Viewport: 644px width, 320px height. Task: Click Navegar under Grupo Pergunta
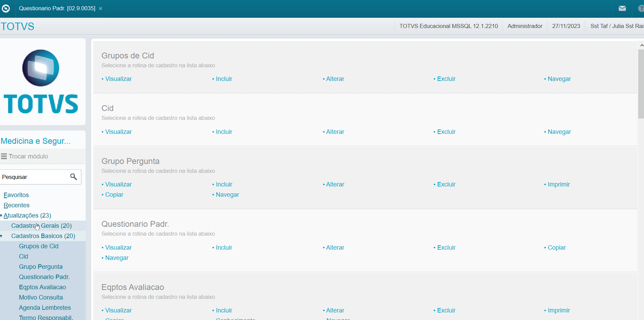(227, 195)
